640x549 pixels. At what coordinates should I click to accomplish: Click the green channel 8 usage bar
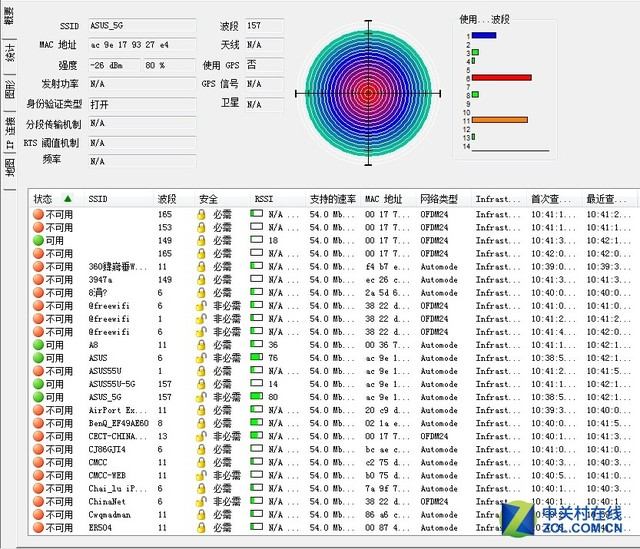click(x=476, y=94)
